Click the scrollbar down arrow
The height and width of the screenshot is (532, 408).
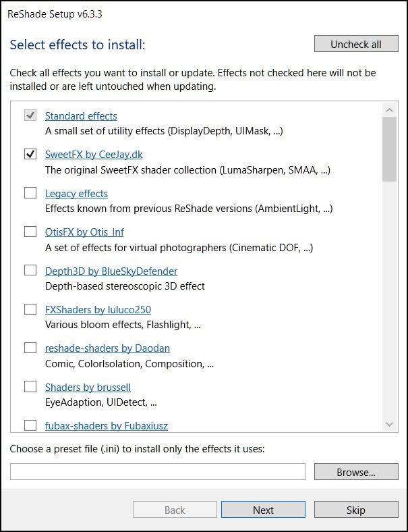click(389, 424)
